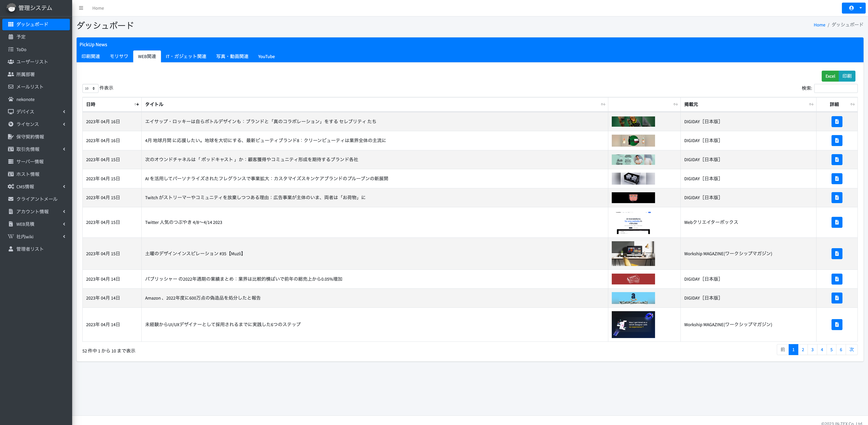This screenshot has height=425, width=868.
Task: Open the ToDo list sidebar item
Action: [x=21, y=49]
